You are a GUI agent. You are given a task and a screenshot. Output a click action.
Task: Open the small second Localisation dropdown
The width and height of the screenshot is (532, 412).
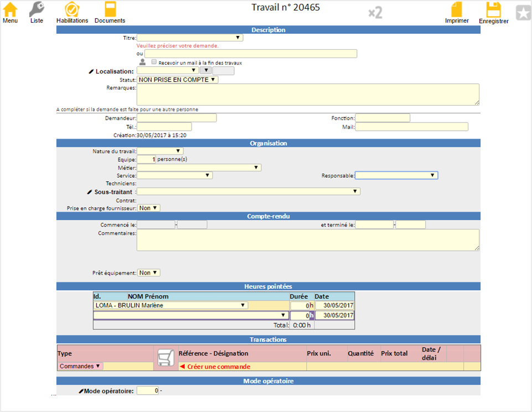[x=206, y=70]
